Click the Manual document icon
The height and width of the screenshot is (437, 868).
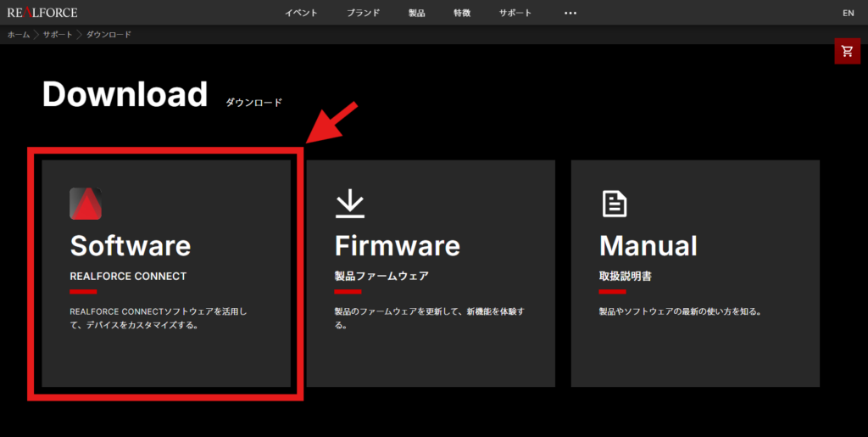(615, 204)
